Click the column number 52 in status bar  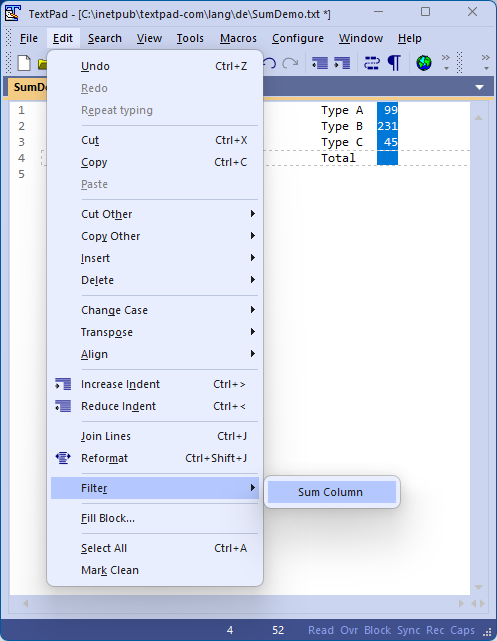(x=278, y=630)
